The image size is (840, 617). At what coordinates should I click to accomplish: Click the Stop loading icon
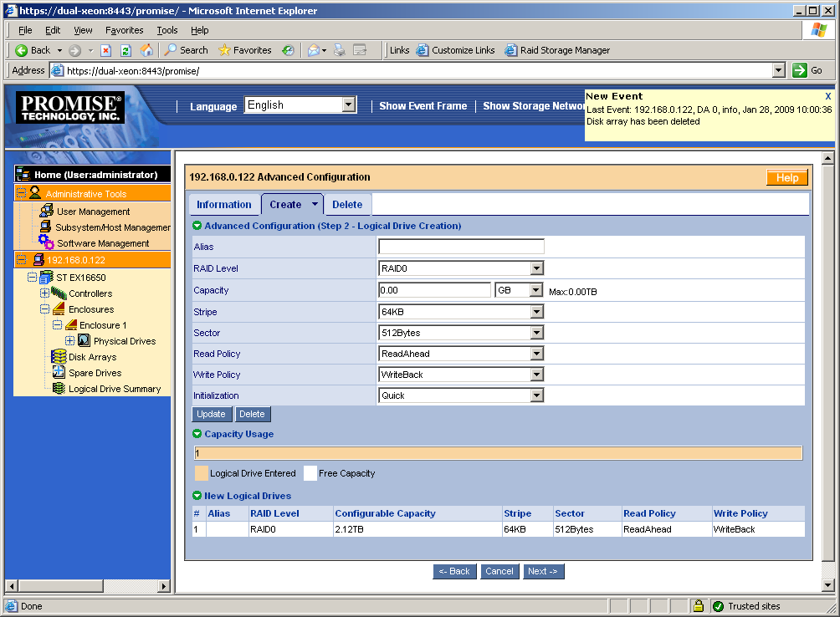(106, 50)
